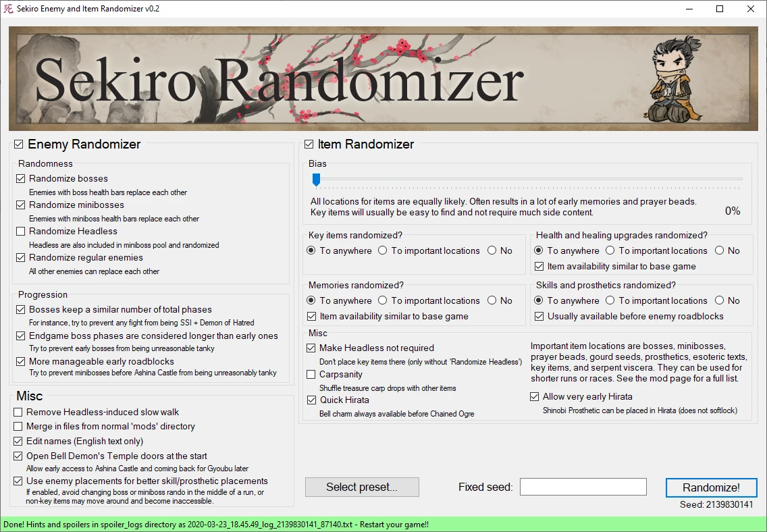This screenshot has width=767, height=532.
Task: Select Key items 'To anywhere' radio
Action: coord(311,250)
